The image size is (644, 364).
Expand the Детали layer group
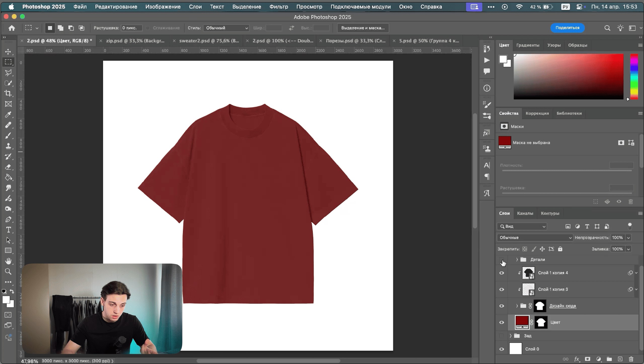tap(517, 259)
